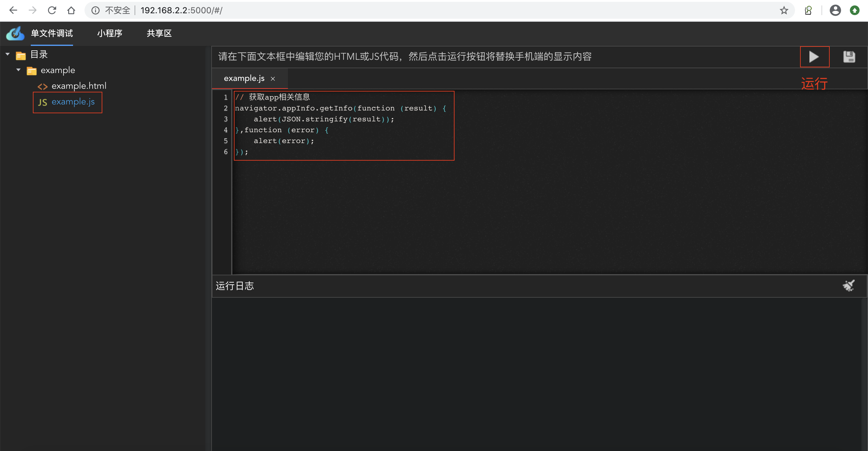Click the JS file type icon
868x451 pixels.
[43, 102]
